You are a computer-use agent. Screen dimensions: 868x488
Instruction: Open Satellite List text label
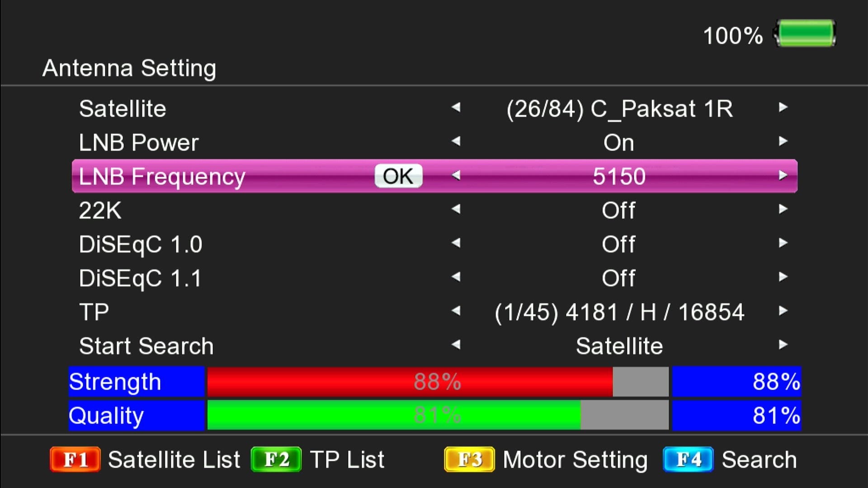coord(174,460)
